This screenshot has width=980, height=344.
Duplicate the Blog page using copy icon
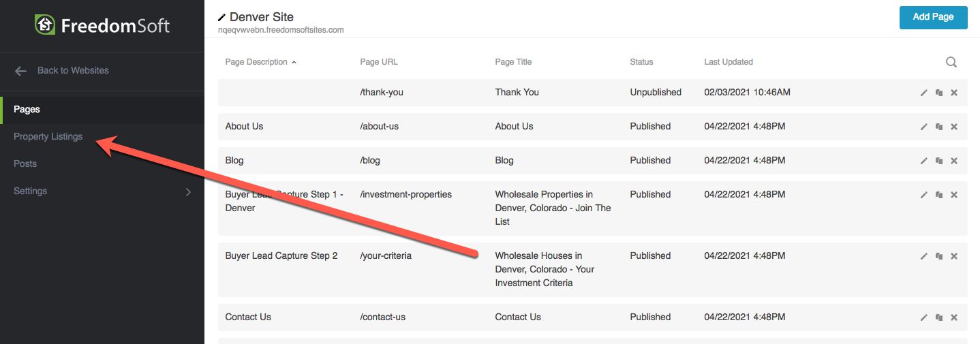pyautogui.click(x=939, y=161)
